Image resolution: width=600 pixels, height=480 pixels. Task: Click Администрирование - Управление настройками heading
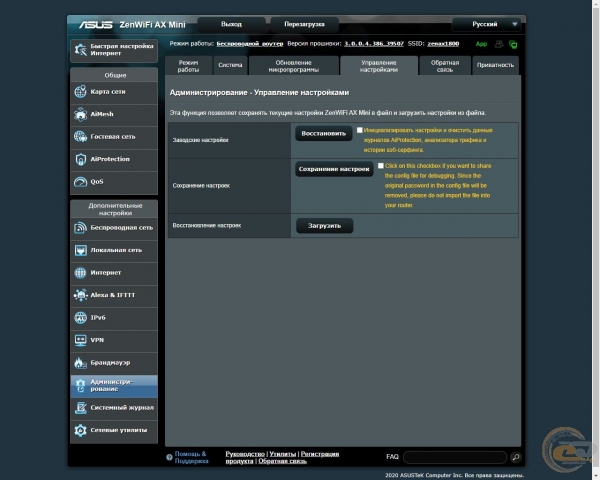(259, 93)
